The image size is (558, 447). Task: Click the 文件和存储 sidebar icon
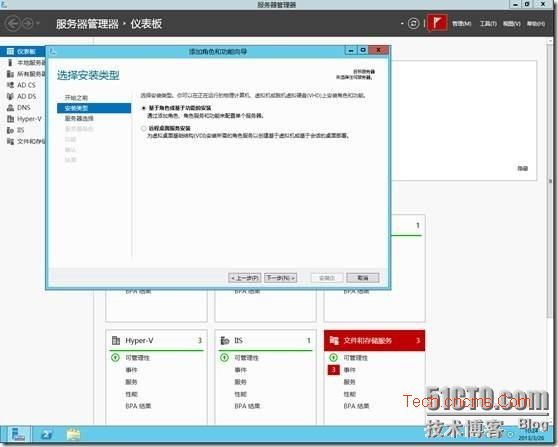click(10, 141)
